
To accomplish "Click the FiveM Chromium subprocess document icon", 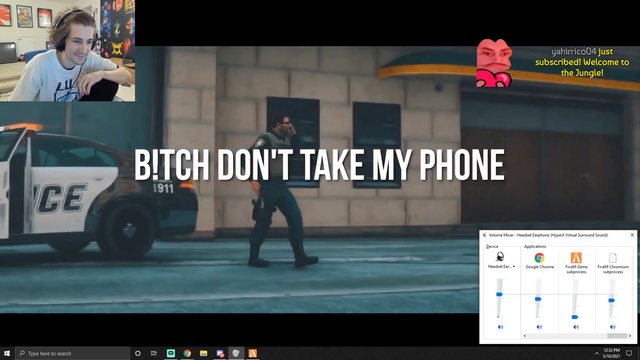I will 613,258.
